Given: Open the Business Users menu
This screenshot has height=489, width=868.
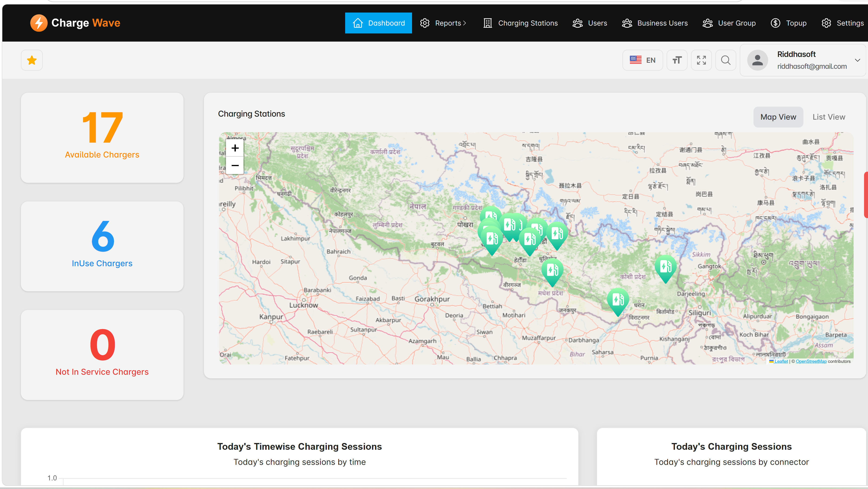Looking at the screenshot, I should pyautogui.click(x=655, y=23).
